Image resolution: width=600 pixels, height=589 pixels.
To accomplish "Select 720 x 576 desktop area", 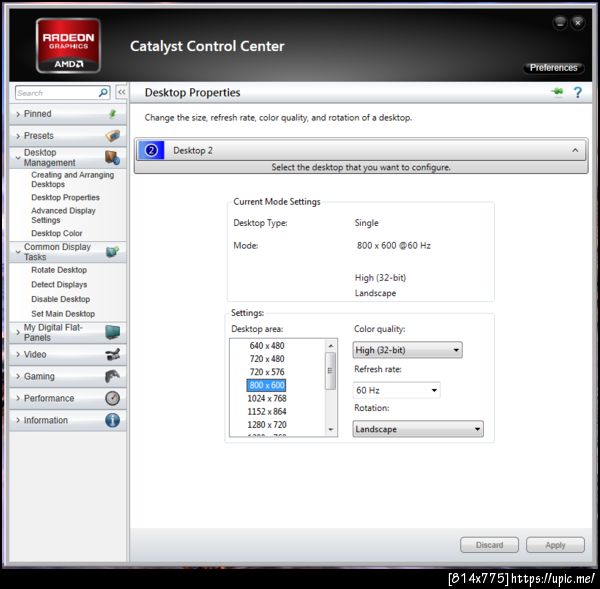I will pos(267,372).
